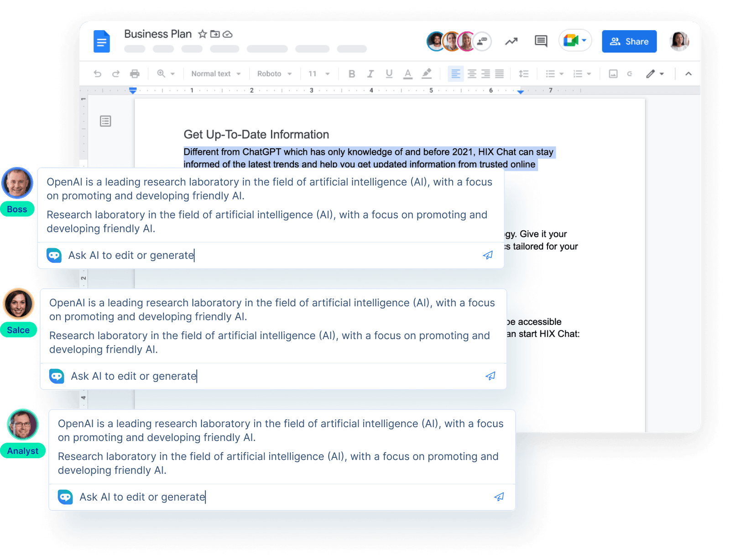Click the AI chat icon in Analyst's panel
The image size is (730, 560).
66,497
